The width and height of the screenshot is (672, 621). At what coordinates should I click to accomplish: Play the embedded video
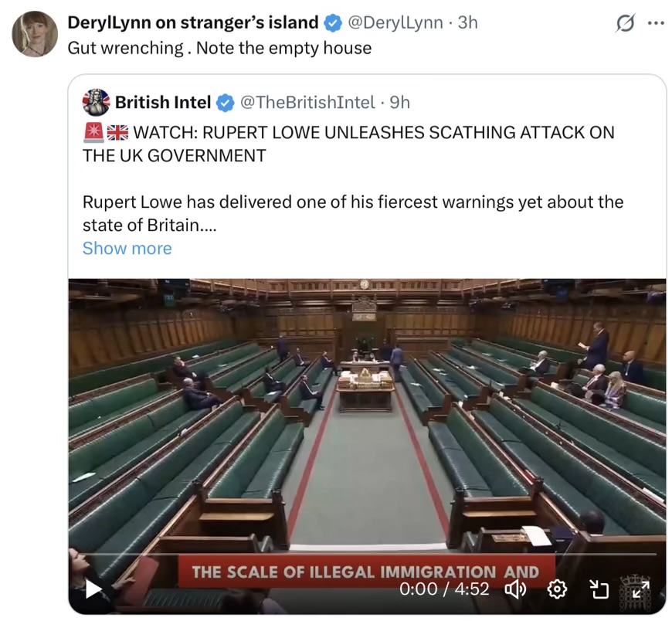coord(94,589)
